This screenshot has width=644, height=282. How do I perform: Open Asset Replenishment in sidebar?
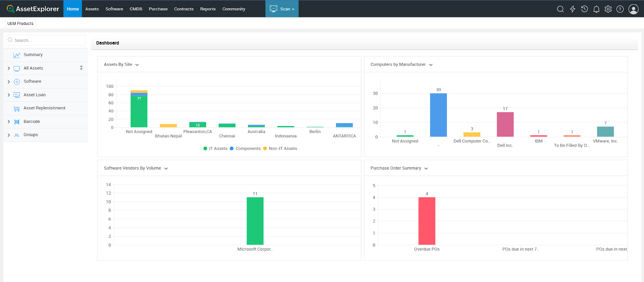[44, 108]
